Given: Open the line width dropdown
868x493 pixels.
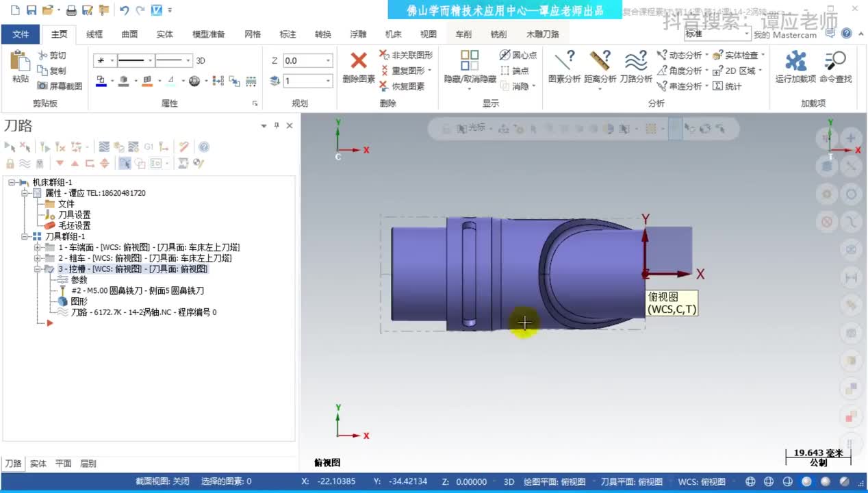Looking at the screenshot, I should click(x=188, y=60).
